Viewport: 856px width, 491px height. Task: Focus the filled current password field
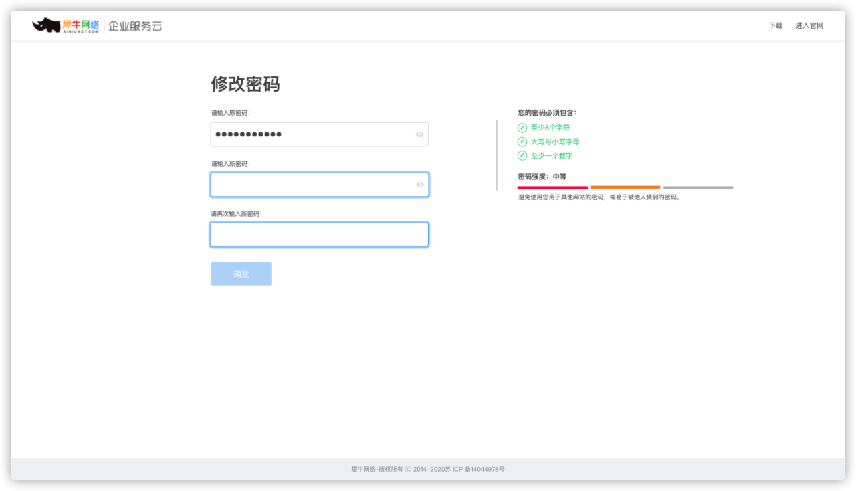(319, 134)
